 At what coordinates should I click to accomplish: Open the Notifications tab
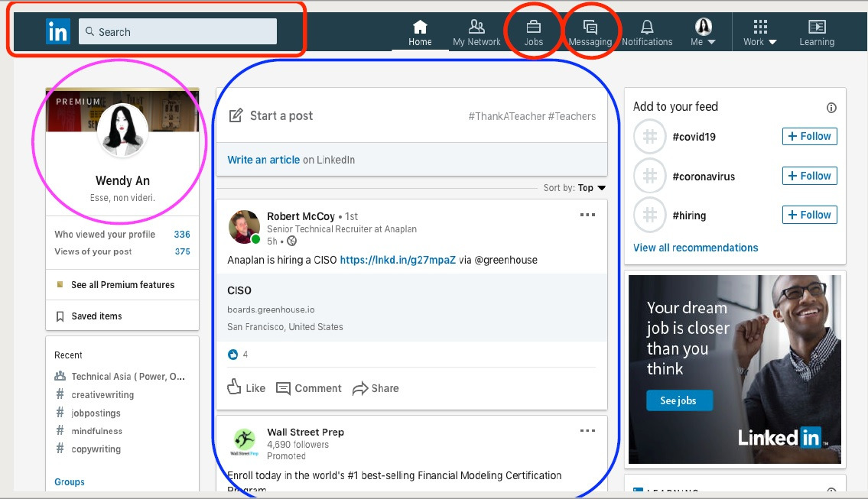pyautogui.click(x=647, y=33)
